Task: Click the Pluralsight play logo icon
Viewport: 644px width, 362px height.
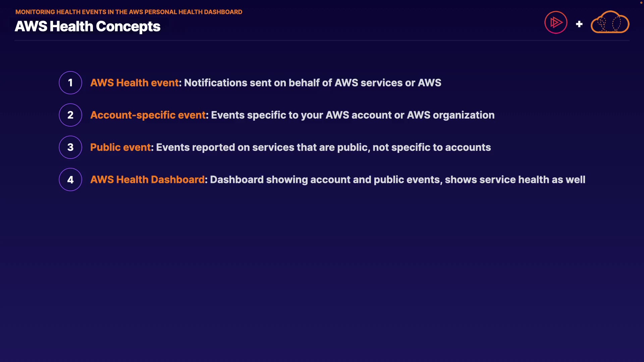Action: pyautogui.click(x=556, y=22)
